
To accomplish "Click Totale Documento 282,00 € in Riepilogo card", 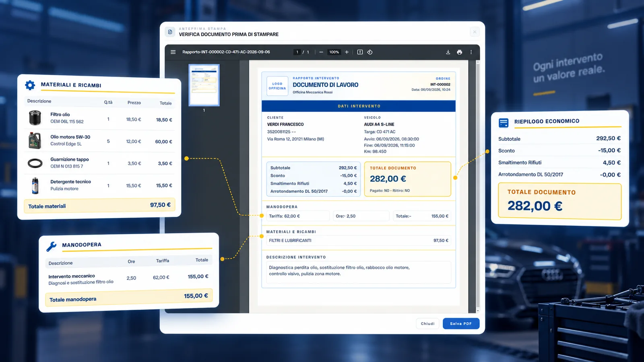I will pos(560,201).
